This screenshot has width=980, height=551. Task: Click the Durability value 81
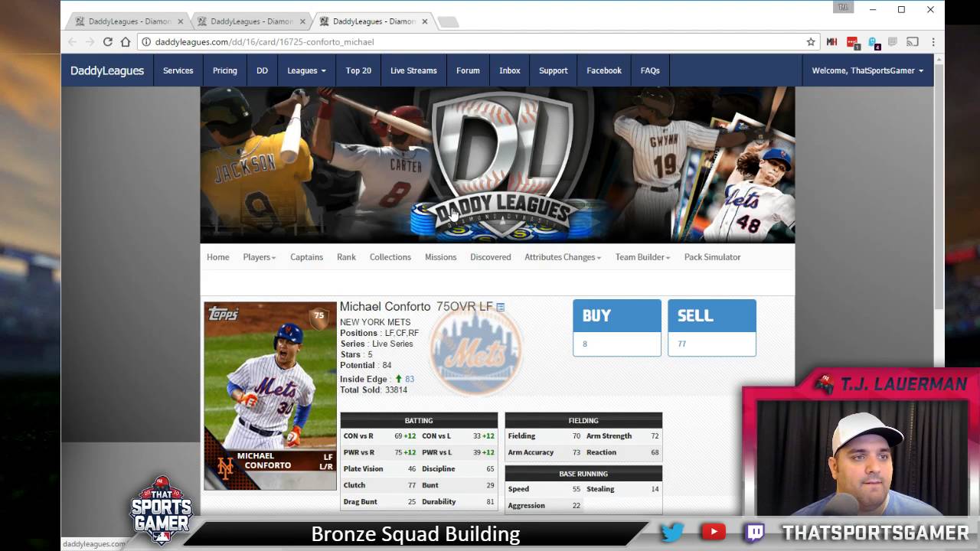point(490,502)
